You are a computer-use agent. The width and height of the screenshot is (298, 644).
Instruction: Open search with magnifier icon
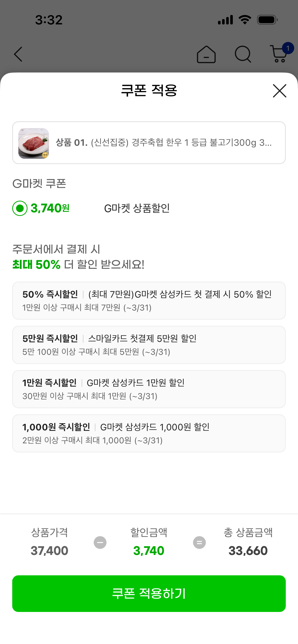click(243, 54)
